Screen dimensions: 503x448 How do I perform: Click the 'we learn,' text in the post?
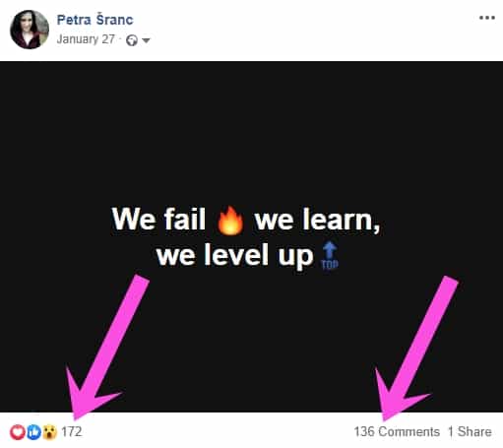(x=317, y=220)
